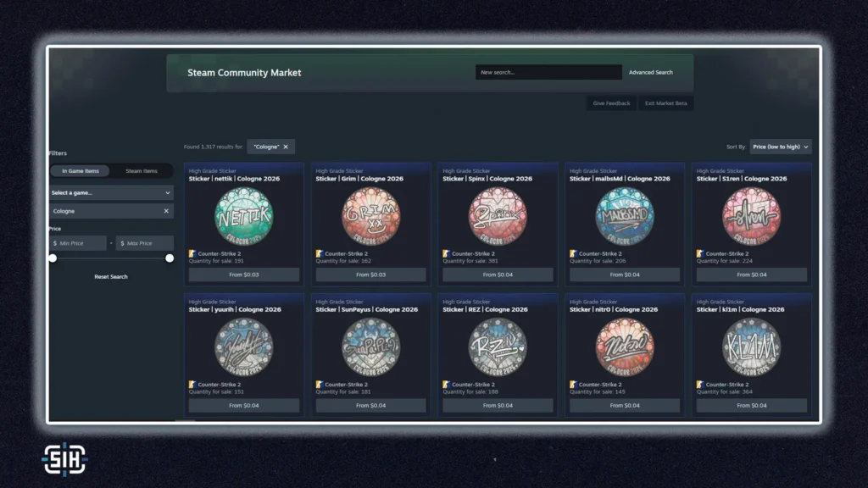Click Counter-Strike 2 icon on REZ card
This screenshot has width=868, height=488.
[446, 384]
